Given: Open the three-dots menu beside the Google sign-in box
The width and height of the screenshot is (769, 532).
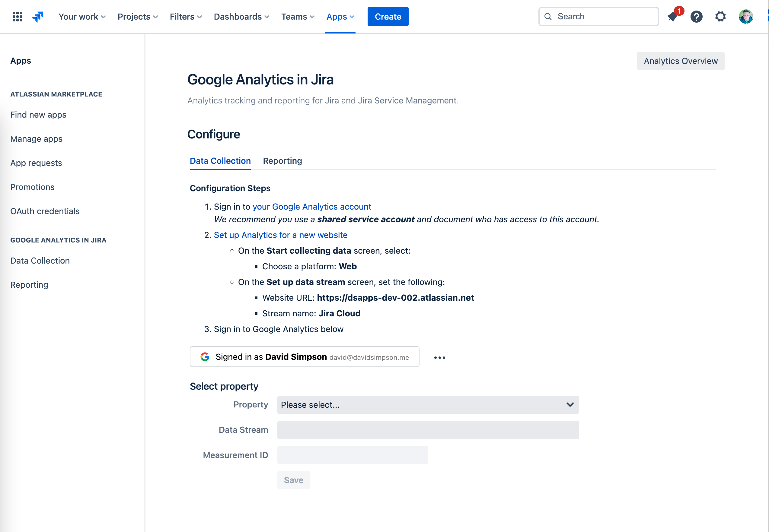Looking at the screenshot, I should [439, 358].
